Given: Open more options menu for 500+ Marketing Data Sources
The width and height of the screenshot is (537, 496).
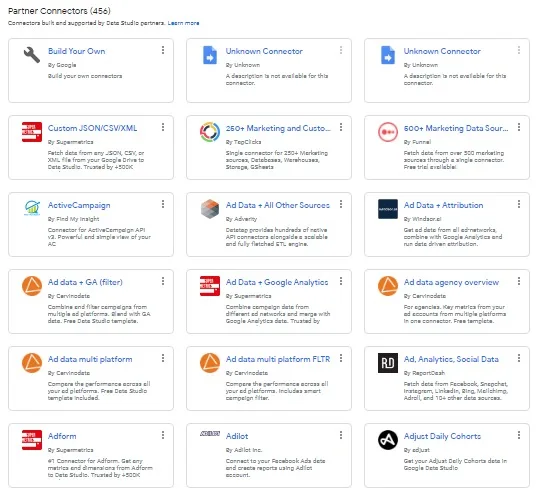Looking at the screenshot, I should [519, 127].
